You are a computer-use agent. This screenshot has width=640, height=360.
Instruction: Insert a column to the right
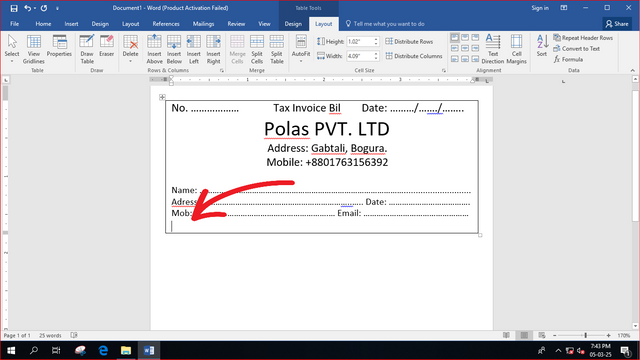click(213, 49)
